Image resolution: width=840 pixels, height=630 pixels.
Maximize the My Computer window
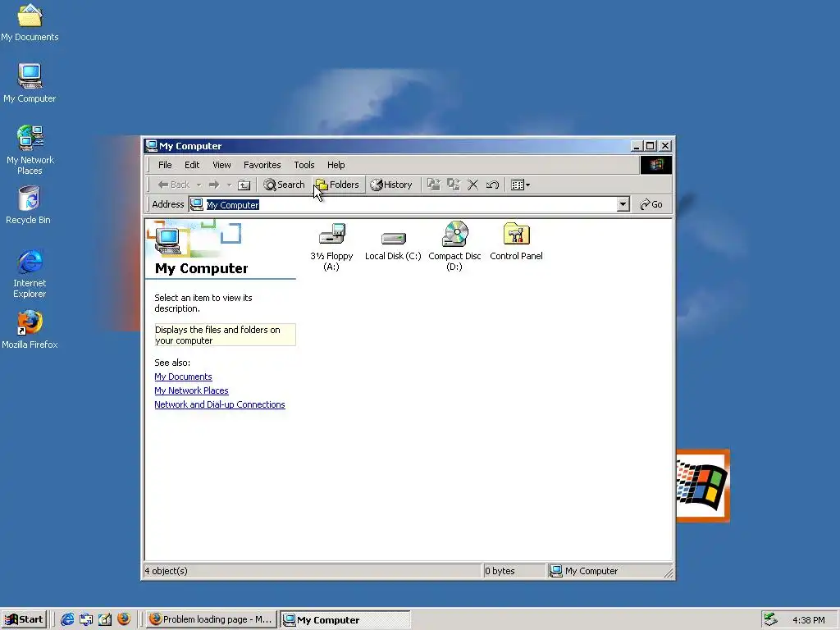(x=650, y=146)
